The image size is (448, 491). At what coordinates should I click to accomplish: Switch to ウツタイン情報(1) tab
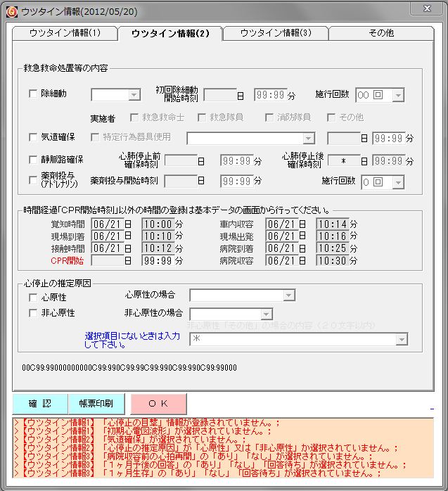[65, 33]
